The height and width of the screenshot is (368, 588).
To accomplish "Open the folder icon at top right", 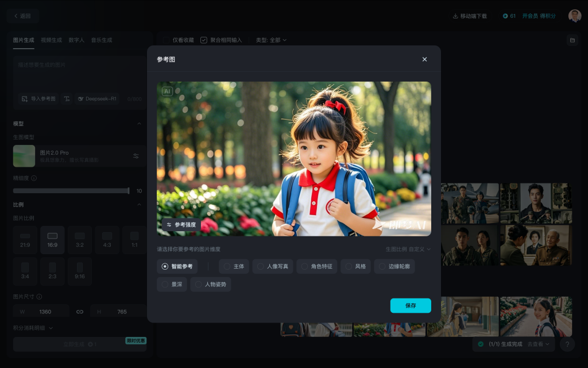I will point(572,40).
